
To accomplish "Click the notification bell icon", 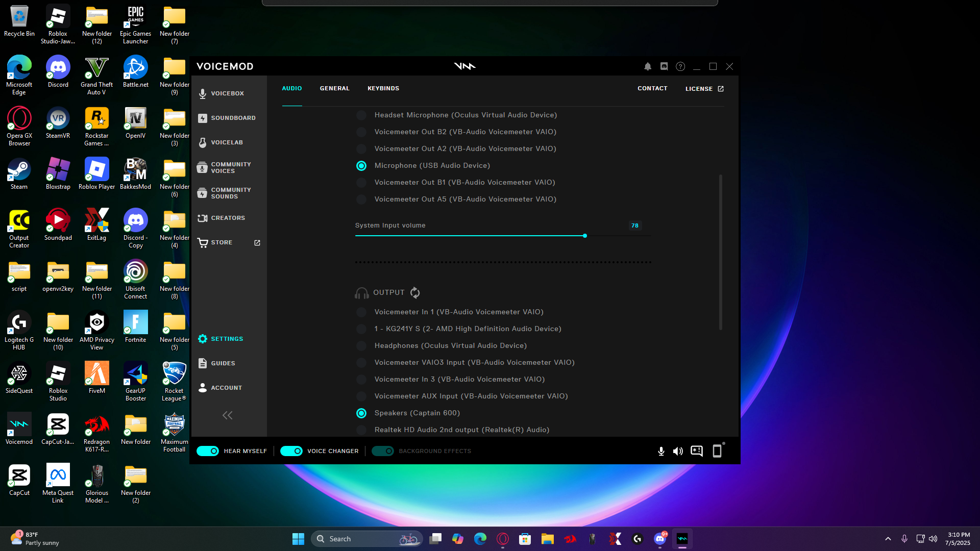I will tap(648, 66).
